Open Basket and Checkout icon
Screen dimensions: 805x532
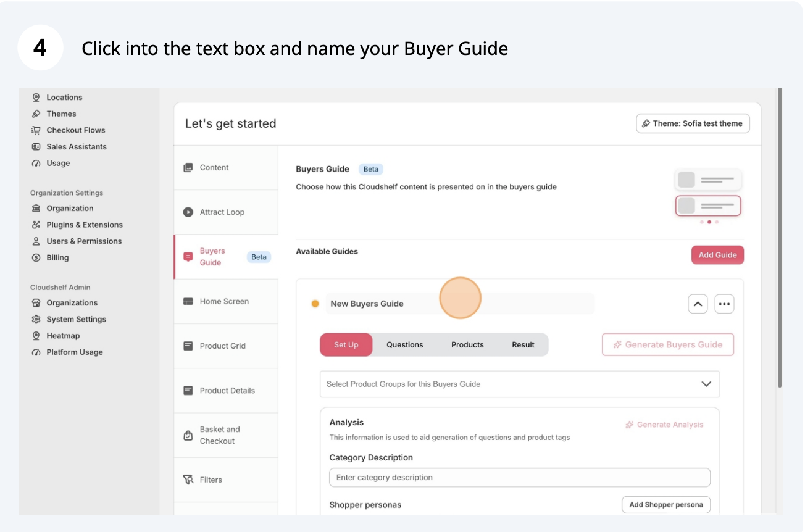(188, 435)
